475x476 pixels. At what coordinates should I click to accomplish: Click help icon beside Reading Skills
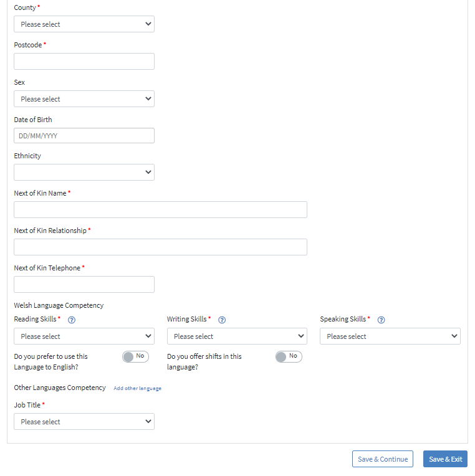(72, 320)
